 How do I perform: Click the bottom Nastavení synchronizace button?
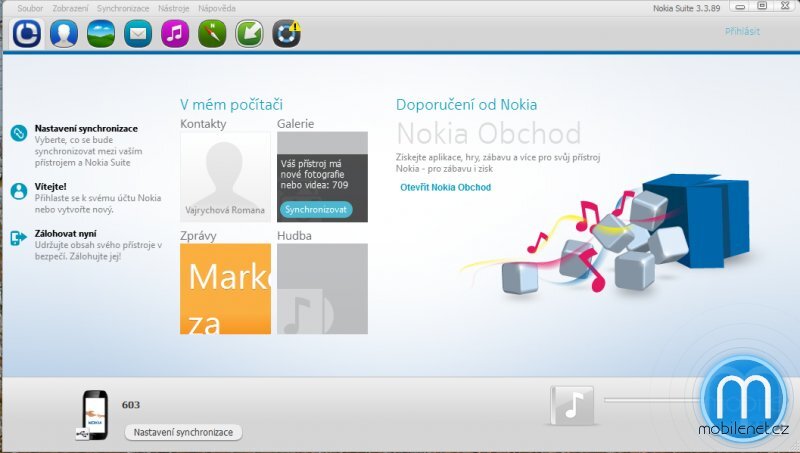[x=183, y=432]
